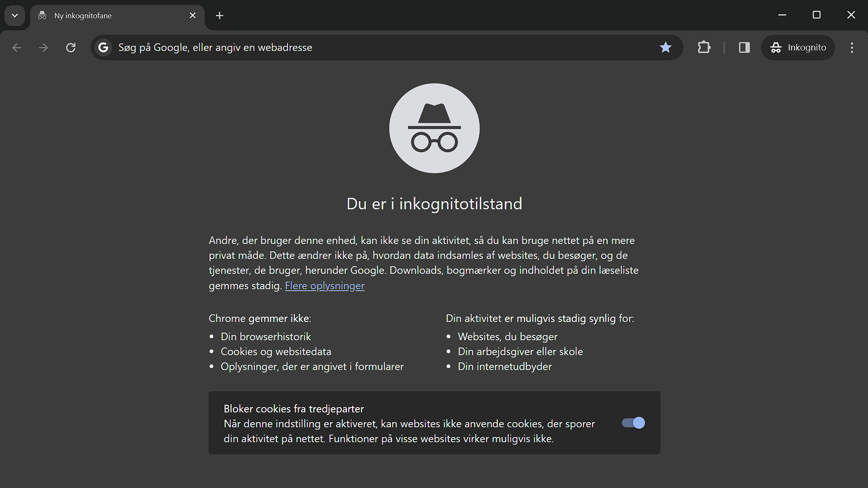Click Din aktivitet er muligvis stadig synlig for:

540,318
